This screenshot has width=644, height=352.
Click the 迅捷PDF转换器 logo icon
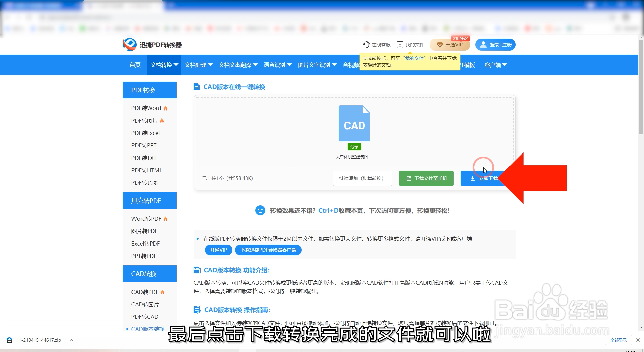click(x=129, y=45)
